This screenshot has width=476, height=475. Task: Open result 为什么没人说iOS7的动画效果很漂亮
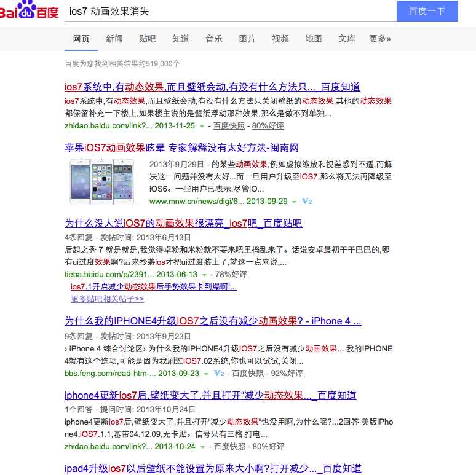pos(183,224)
